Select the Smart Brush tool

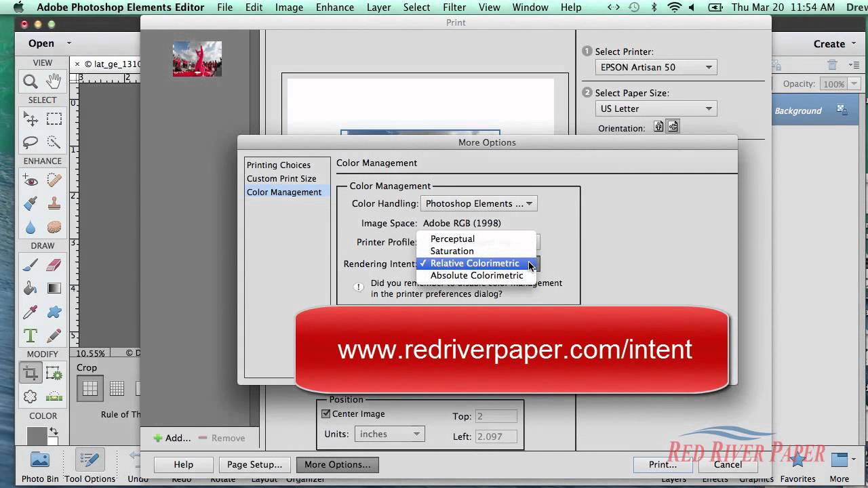click(31, 203)
